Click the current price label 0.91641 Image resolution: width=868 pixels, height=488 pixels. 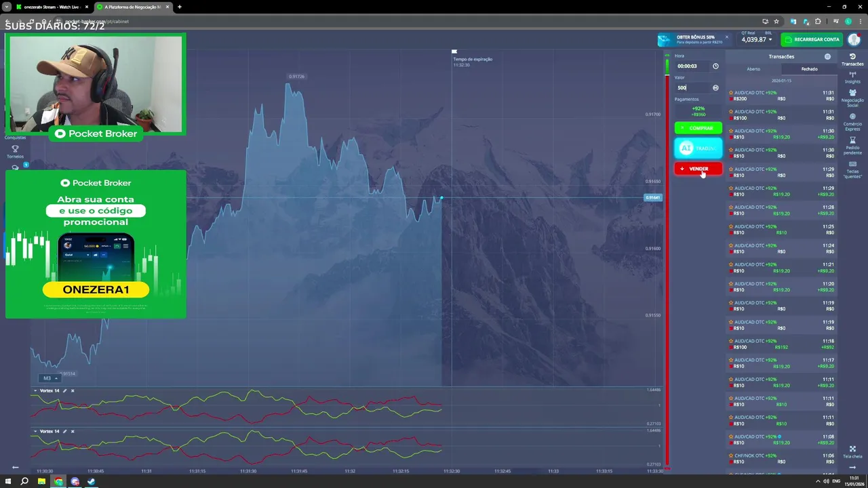652,198
